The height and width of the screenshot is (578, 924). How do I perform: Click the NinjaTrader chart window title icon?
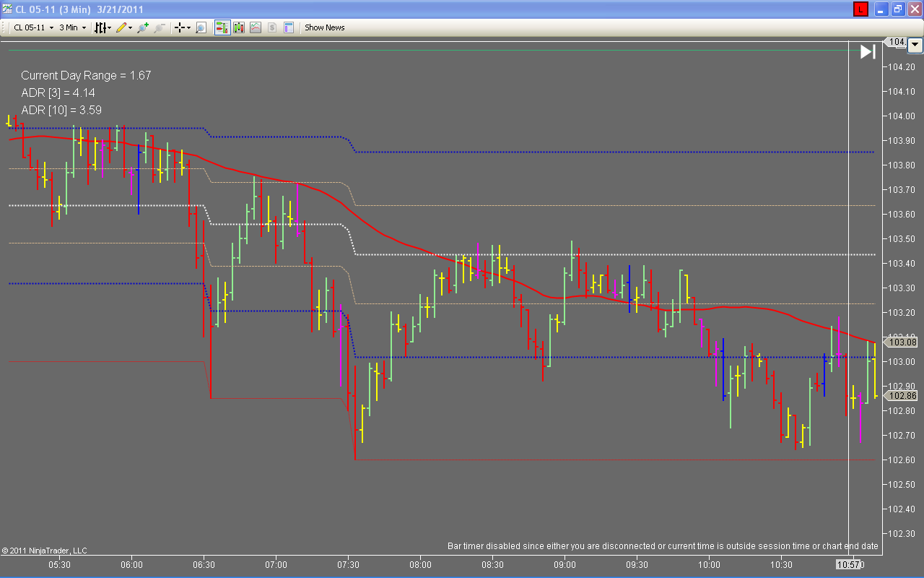coord(6,9)
